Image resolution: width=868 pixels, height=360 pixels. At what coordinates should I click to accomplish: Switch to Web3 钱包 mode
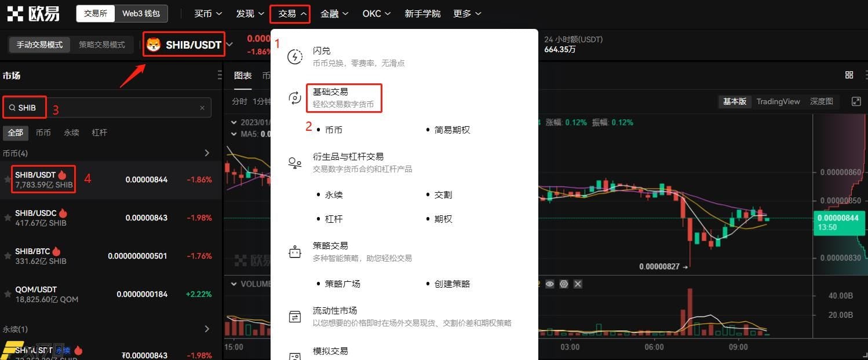tap(141, 13)
